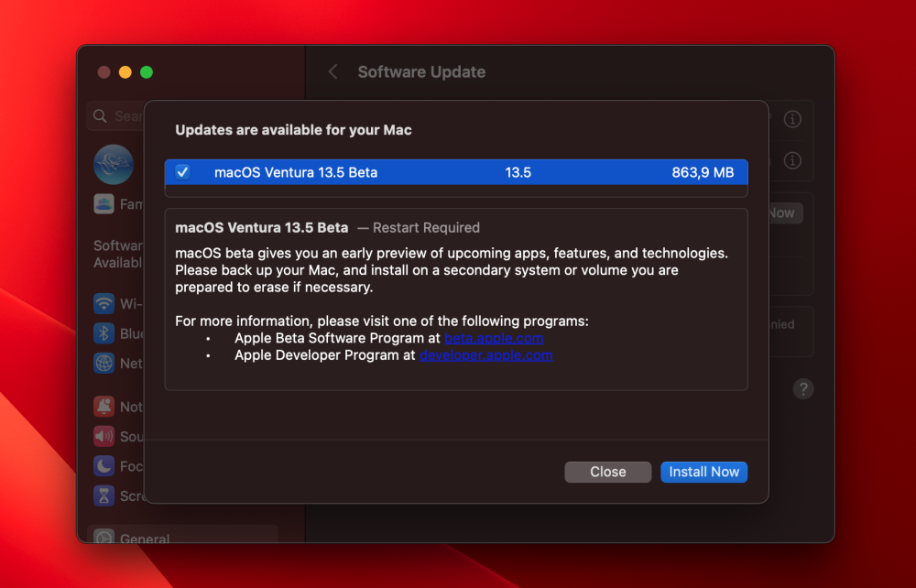
Task: Click the sidebar Search field
Action: coord(115,116)
